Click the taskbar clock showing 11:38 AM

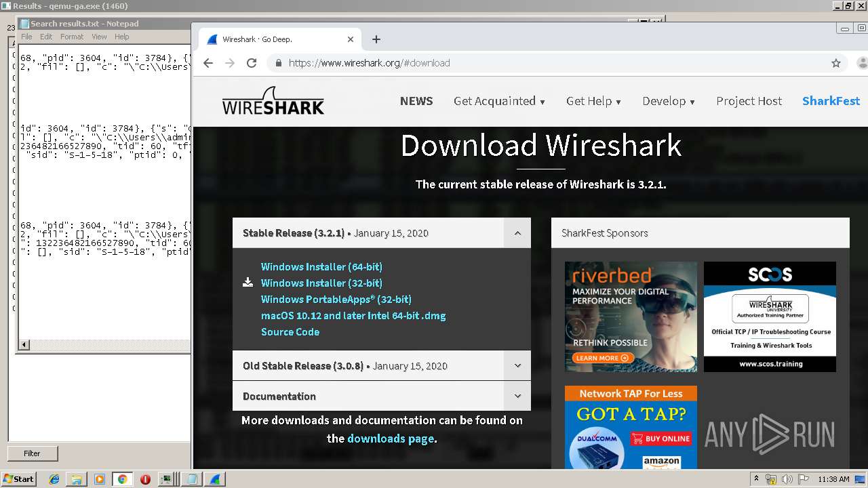(833, 479)
